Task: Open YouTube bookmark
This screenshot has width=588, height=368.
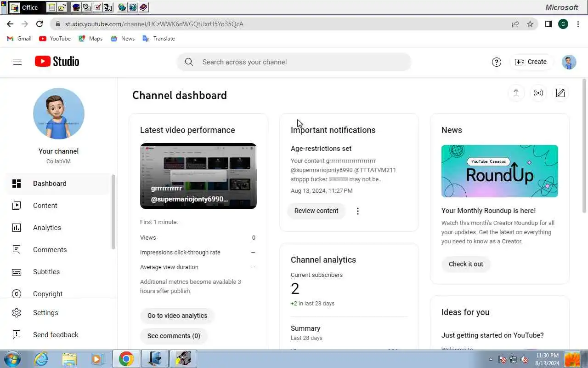Action: click(x=55, y=39)
